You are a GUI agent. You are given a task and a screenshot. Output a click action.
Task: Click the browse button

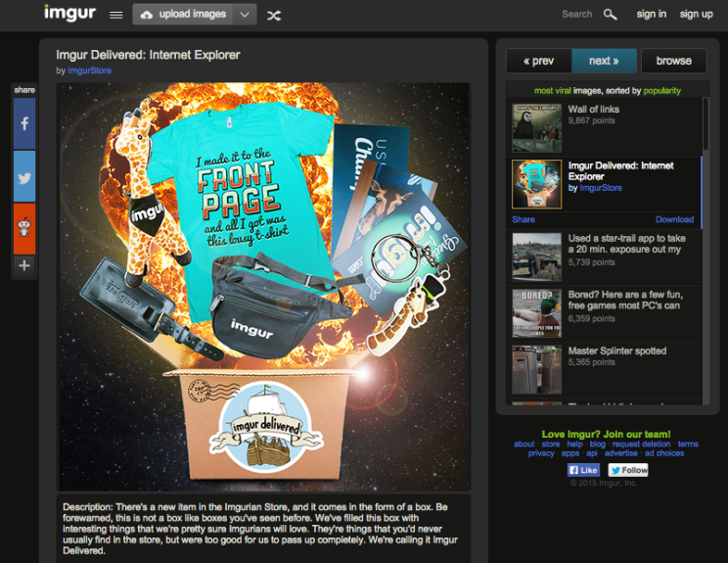coord(673,61)
